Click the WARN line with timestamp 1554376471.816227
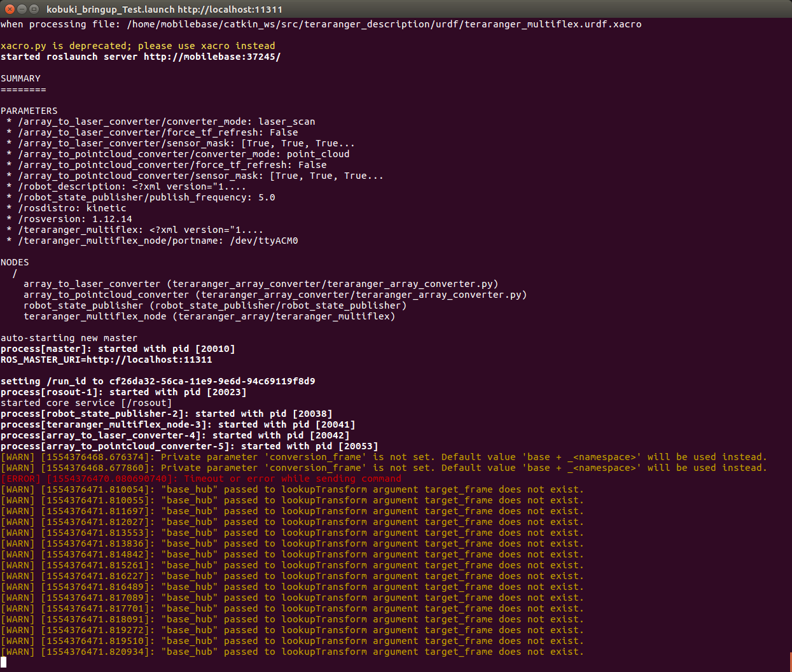Screen dimensions: 792x672 [x=292, y=576]
